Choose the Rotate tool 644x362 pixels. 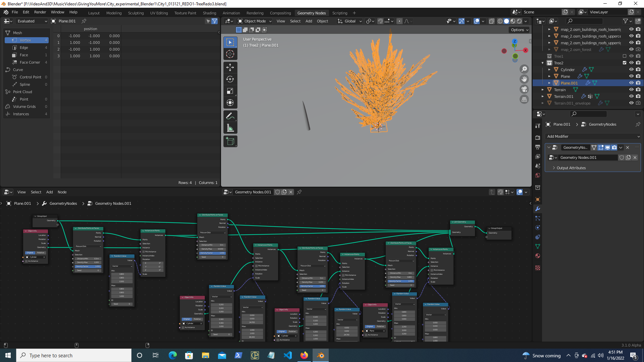(230, 79)
